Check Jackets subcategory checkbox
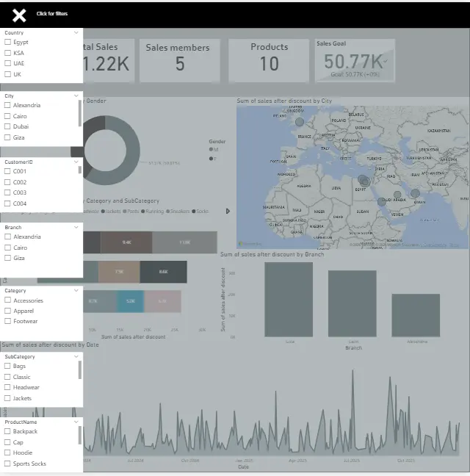470x476 pixels. [x=7, y=398]
